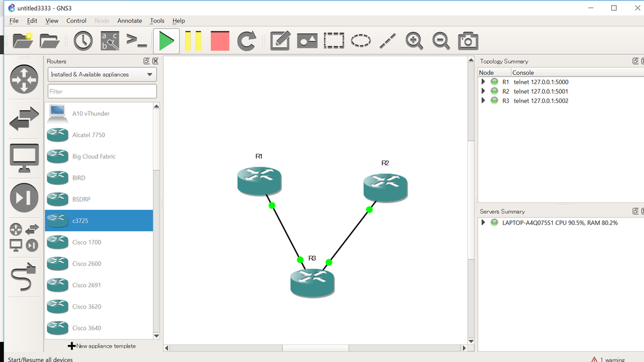This screenshot has width=644, height=362.
Task: Browse switches in device sidebar
Action: (x=24, y=119)
